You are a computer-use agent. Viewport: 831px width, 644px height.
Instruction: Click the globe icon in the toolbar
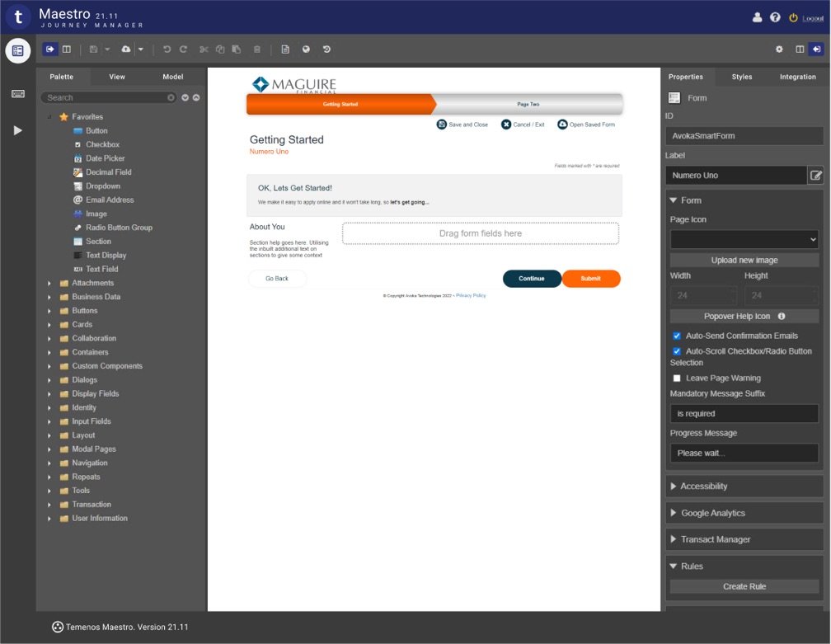[x=306, y=49]
